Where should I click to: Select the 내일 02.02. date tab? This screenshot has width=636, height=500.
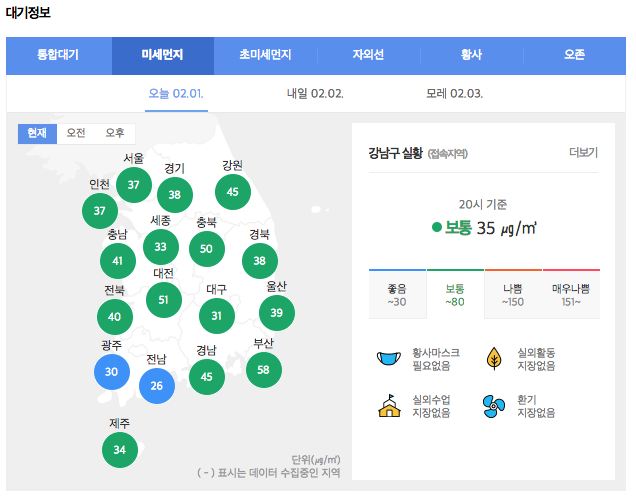coord(315,94)
